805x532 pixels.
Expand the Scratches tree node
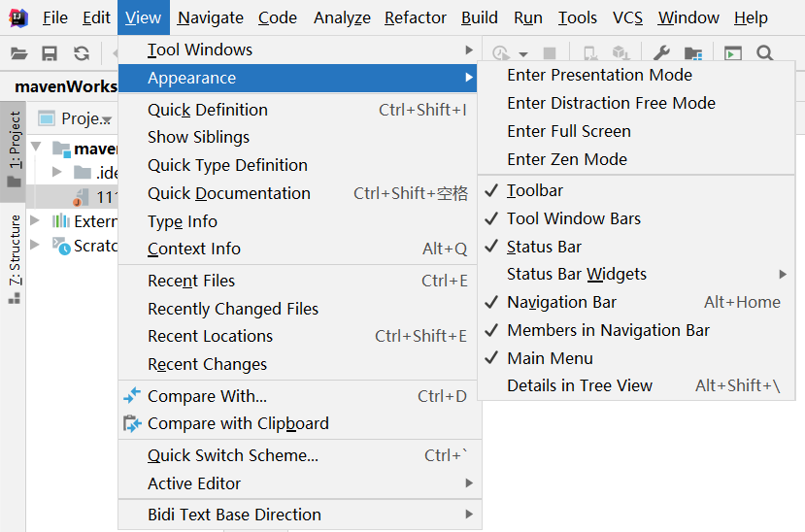[x=36, y=245]
